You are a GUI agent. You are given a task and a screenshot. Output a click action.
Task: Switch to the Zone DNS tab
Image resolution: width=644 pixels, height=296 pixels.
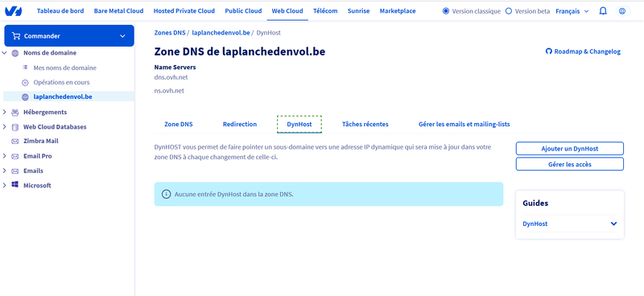click(x=178, y=124)
